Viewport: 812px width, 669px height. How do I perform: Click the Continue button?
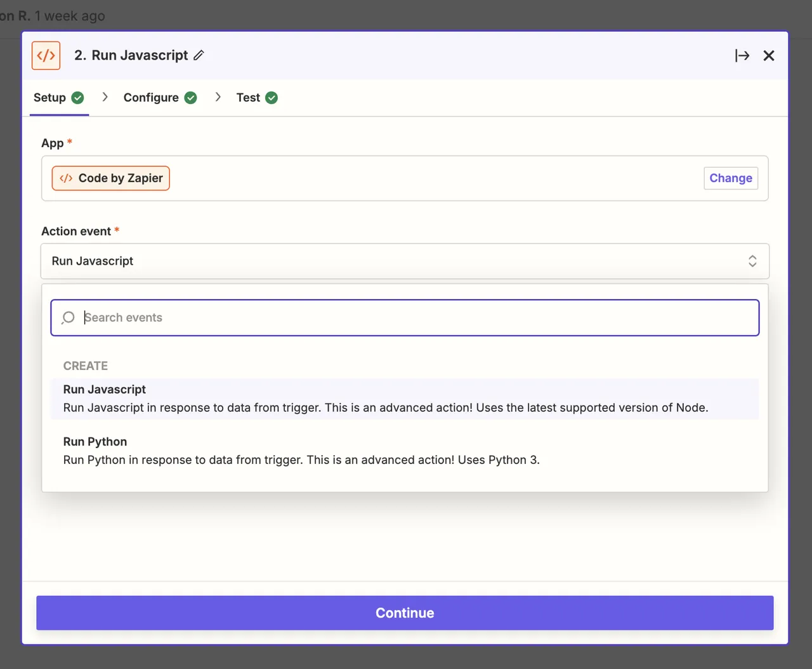click(x=405, y=613)
